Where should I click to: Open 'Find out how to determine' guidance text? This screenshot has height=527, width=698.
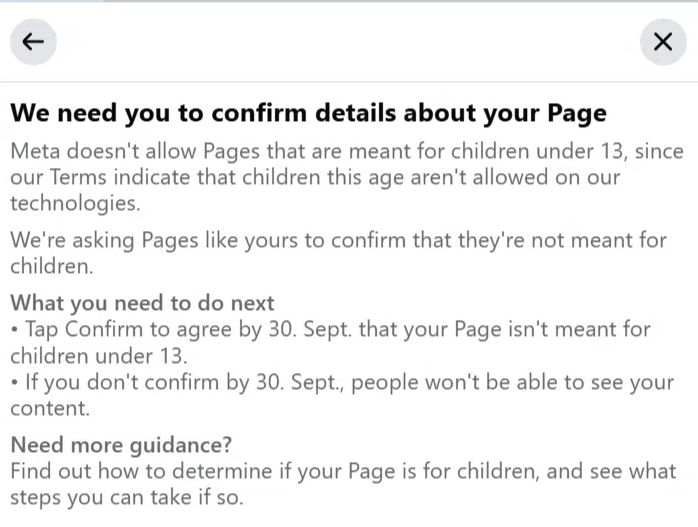click(x=342, y=483)
